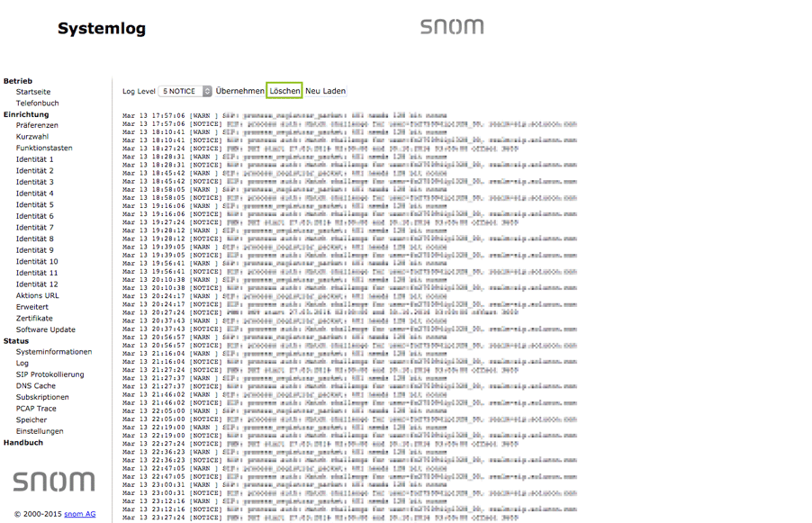Open the Log Level dropdown
812x523 pixels.
pyautogui.click(x=185, y=92)
